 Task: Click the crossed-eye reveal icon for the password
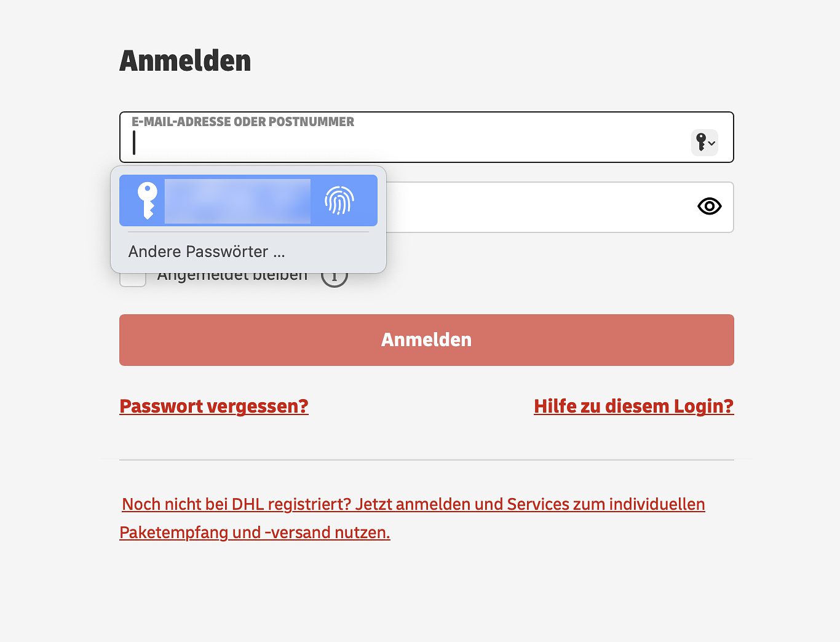click(x=709, y=207)
